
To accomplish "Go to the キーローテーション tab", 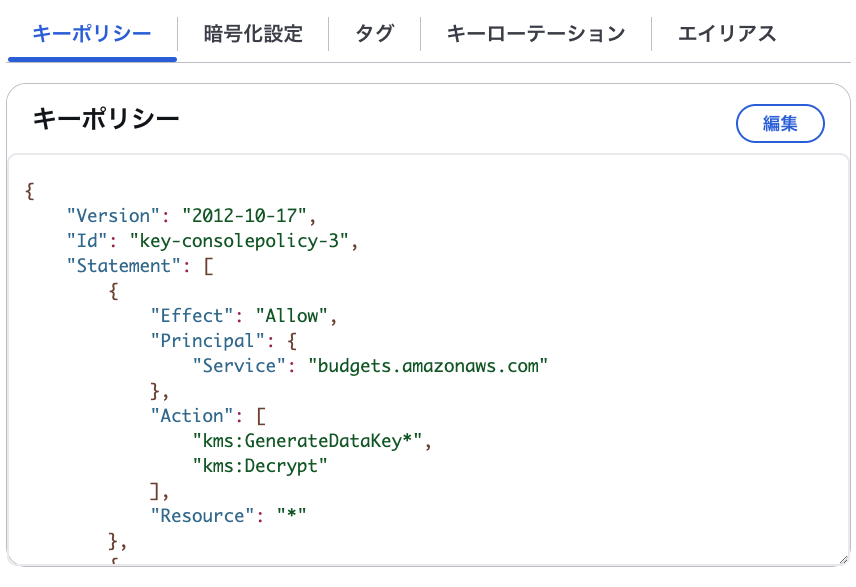I will click(535, 34).
